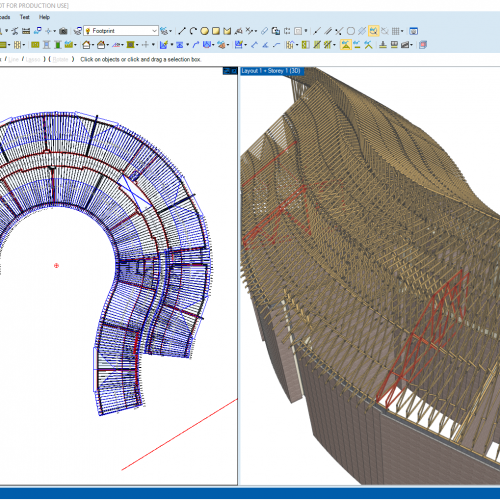Image resolution: width=500 pixels, height=500 pixels.
Task: Open the 3D cube view icon
Action: click(423, 45)
